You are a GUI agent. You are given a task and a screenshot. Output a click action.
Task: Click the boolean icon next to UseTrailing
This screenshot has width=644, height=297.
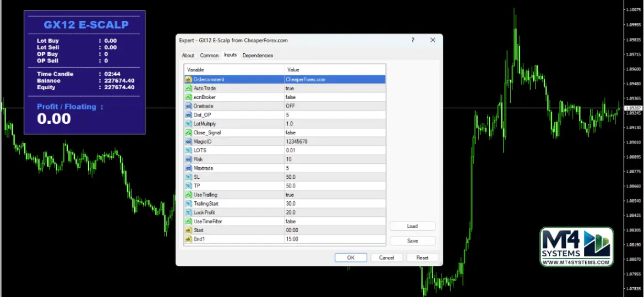[x=188, y=195]
